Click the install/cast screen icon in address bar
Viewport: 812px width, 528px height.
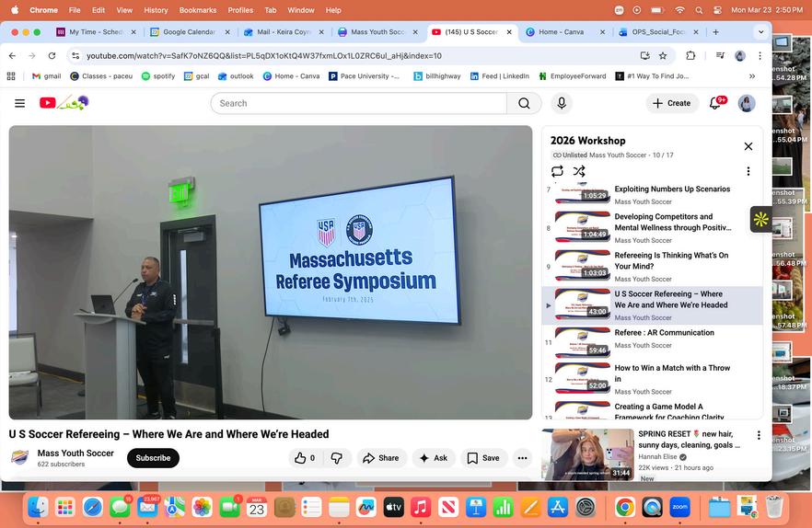point(644,56)
